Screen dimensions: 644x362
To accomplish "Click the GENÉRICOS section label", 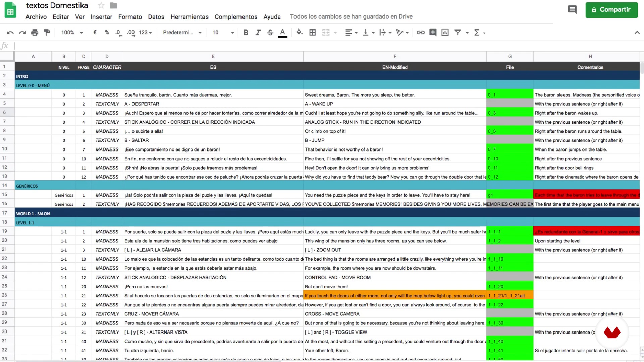I will tap(27, 186).
